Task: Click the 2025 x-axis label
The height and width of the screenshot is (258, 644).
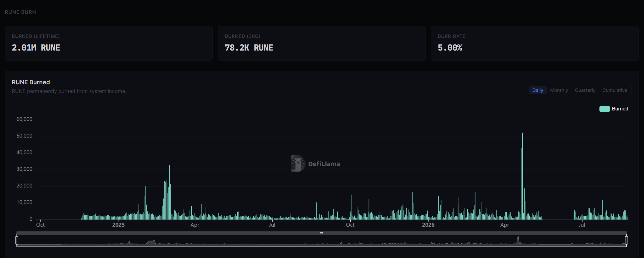Action: (x=119, y=225)
